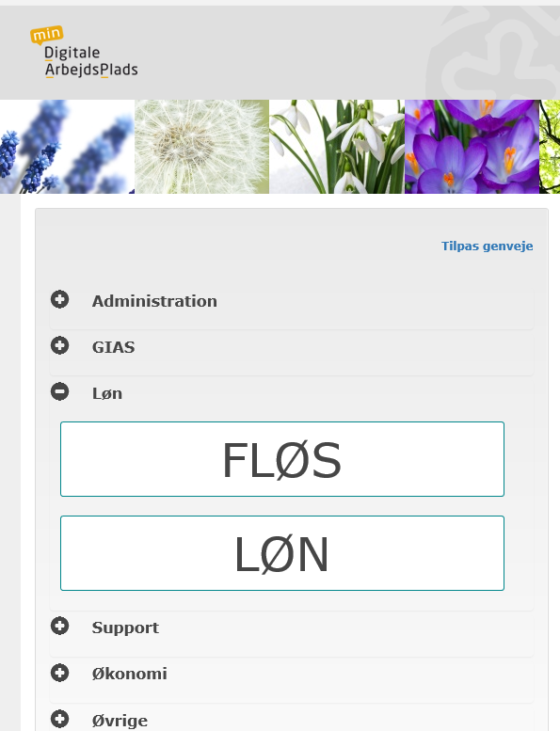Click the snowdrops banner image

point(337,147)
